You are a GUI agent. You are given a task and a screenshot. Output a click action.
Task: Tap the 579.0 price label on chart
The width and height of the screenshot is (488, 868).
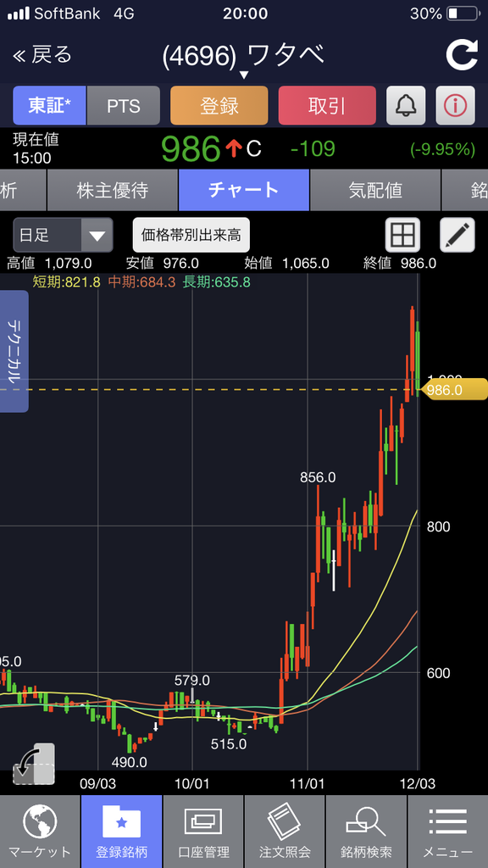pos(192,681)
